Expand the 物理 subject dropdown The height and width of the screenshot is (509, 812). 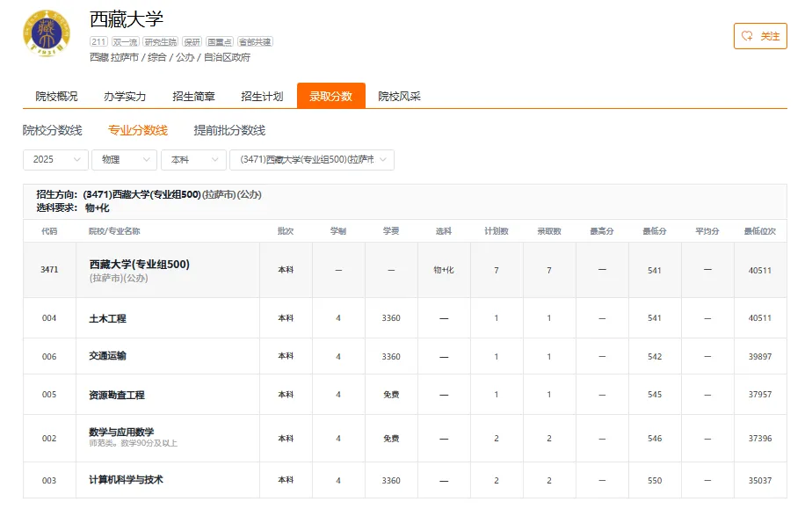124,159
